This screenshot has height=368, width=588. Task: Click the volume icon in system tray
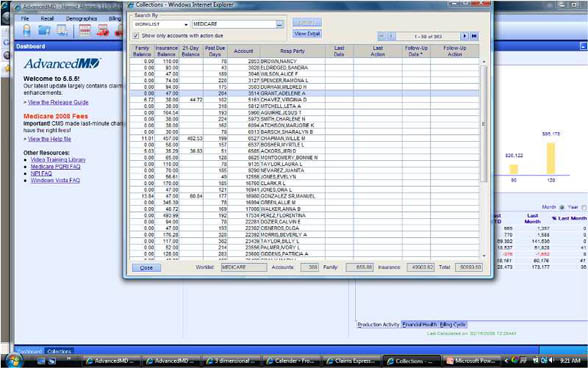(x=551, y=360)
